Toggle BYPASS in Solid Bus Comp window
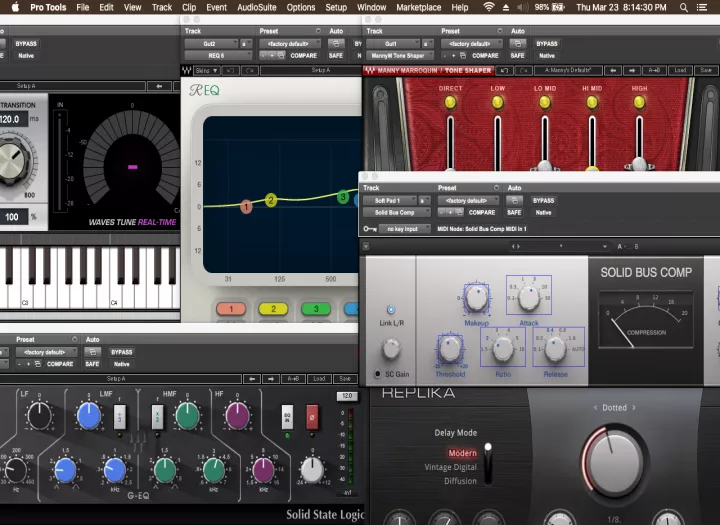720x525 pixels. pyautogui.click(x=543, y=200)
